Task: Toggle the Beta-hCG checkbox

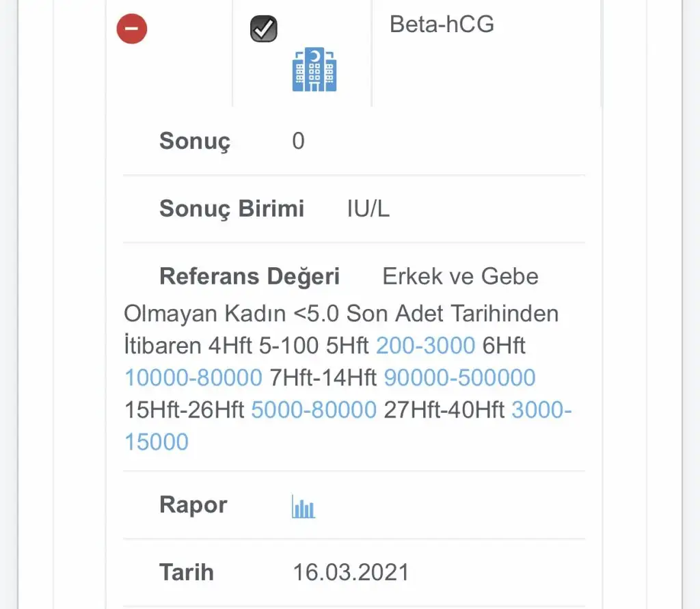Action: [x=263, y=29]
